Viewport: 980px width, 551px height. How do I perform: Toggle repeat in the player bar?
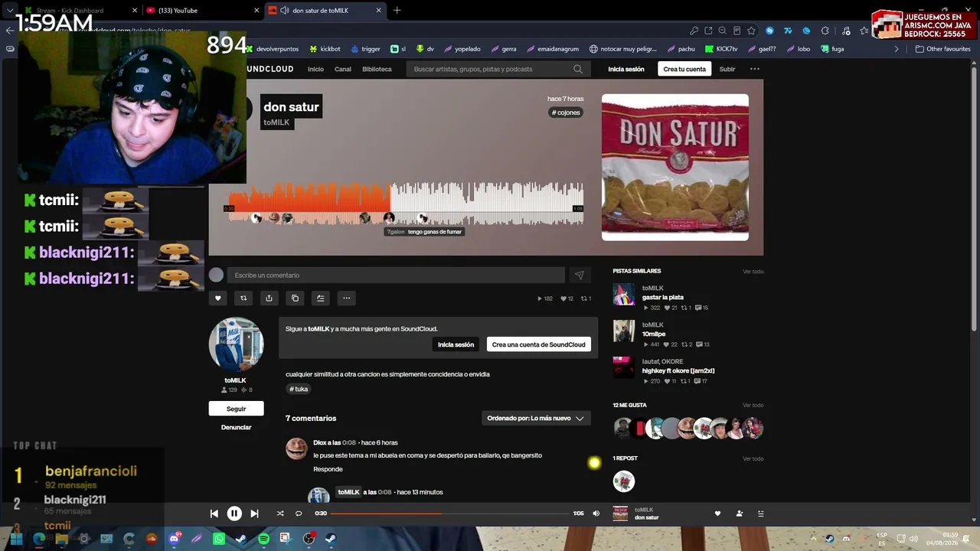click(299, 514)
